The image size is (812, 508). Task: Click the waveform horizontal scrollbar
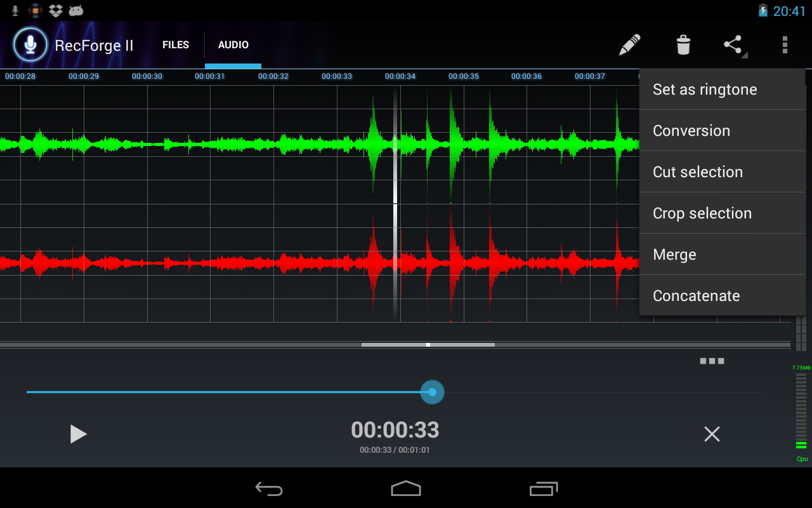(x=428, y=345)
